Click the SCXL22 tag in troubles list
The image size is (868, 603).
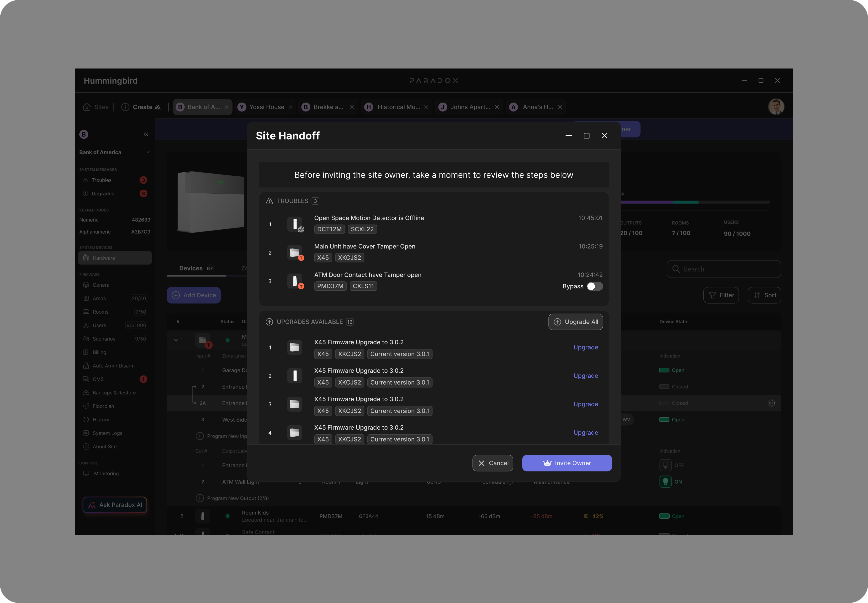pos(362,229)
